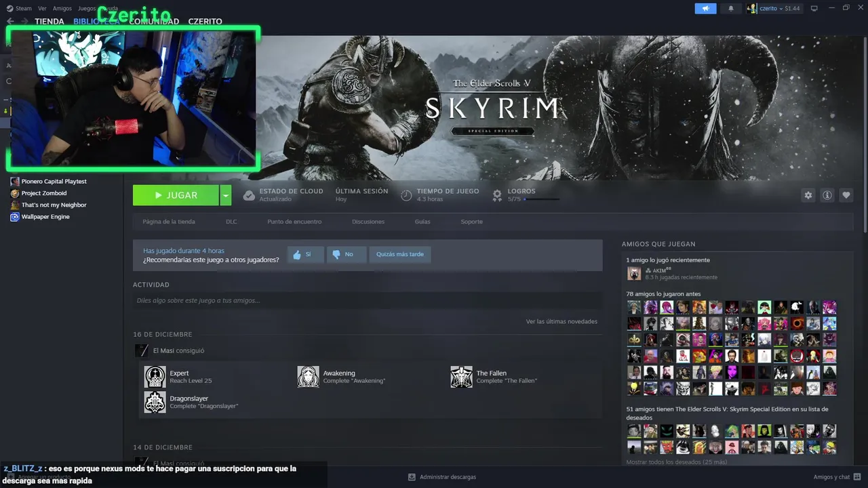Show game info with the info button

pos(827,195)
